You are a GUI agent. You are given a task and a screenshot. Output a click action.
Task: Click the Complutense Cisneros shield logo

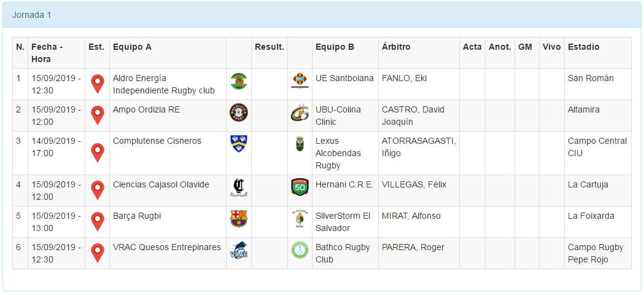(x=238, y=144)
